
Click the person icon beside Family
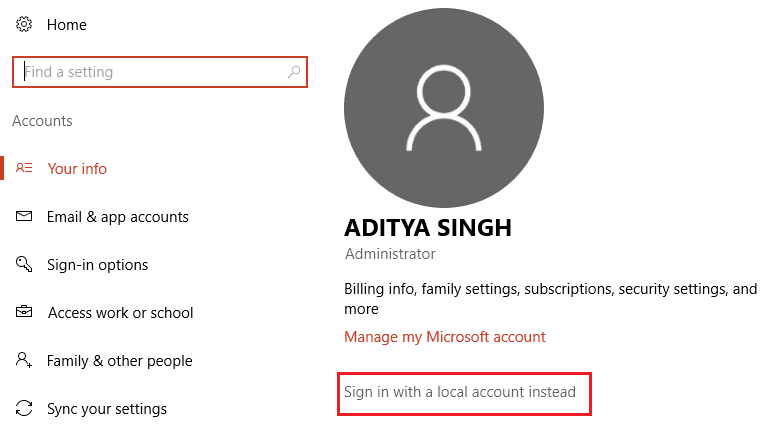coord(25,361)
